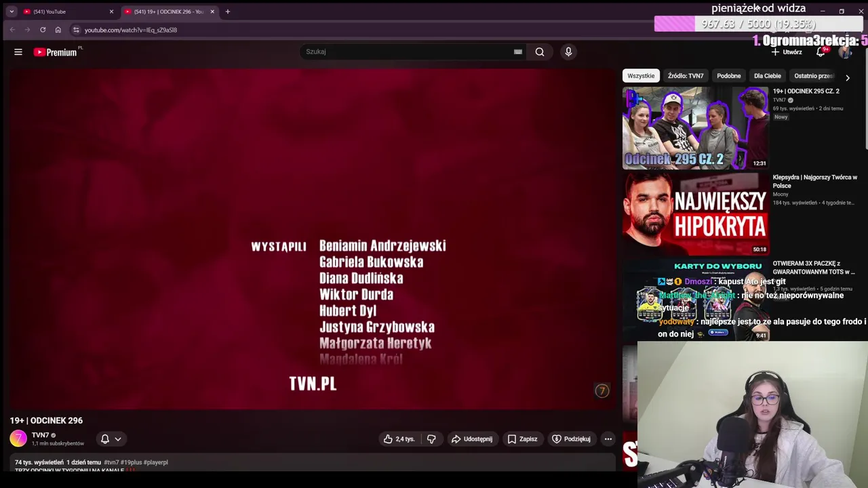
Task: Click the TVN7 watermark on video
Action: [601, 390]
